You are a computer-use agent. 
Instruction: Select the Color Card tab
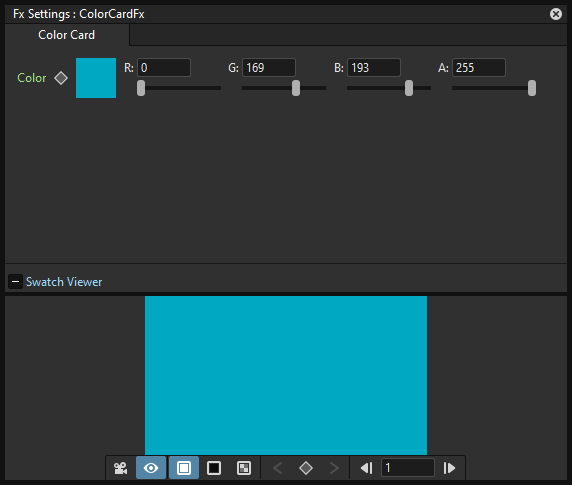67,35
